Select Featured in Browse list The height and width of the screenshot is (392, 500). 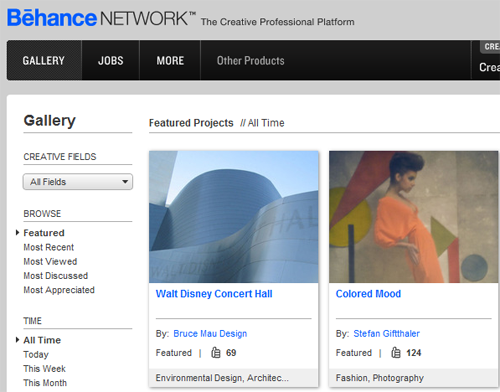coord(44,233)
